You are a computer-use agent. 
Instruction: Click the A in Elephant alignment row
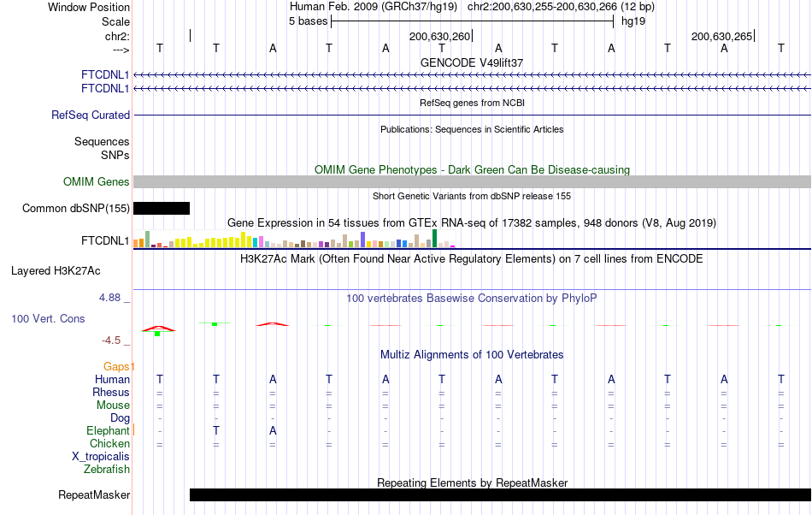[273, 430]
